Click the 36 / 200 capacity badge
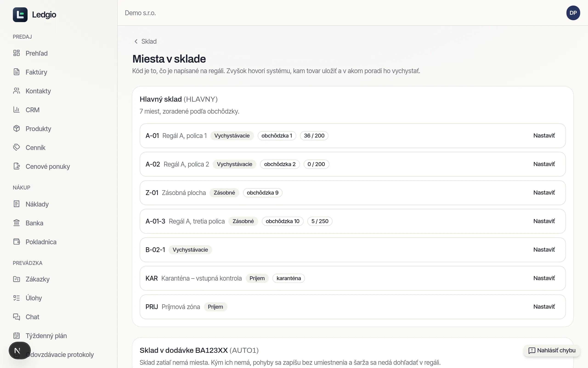Viewport: 588px width, 368px height. pos(314,135)
